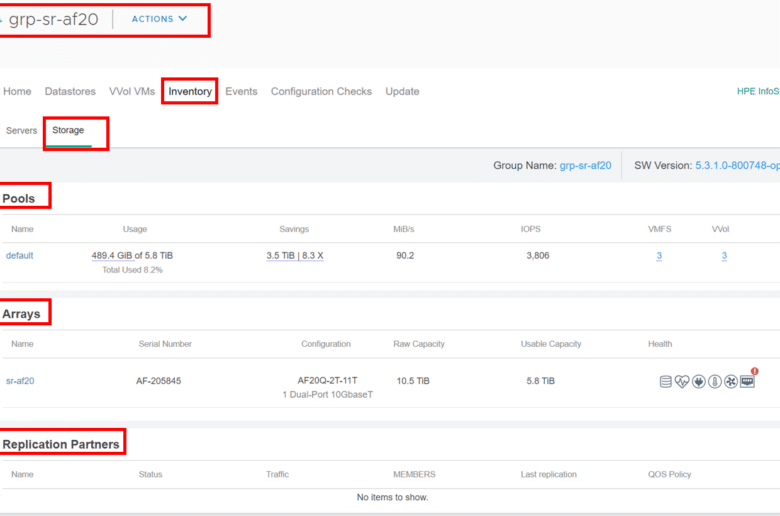This screenshot has height=516, width=780.
Task: Click the Usage column header in Pools
Action: [x=135, y=229]
